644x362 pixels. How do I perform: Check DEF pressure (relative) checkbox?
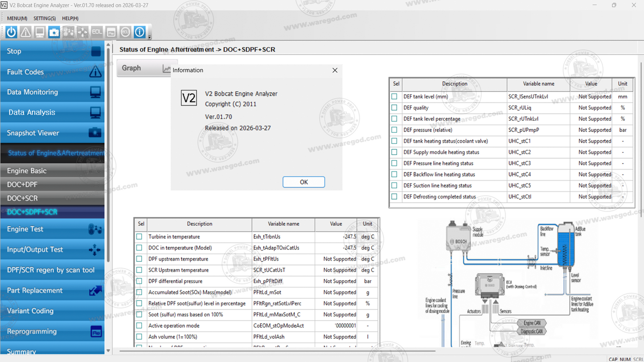point(394,130)
